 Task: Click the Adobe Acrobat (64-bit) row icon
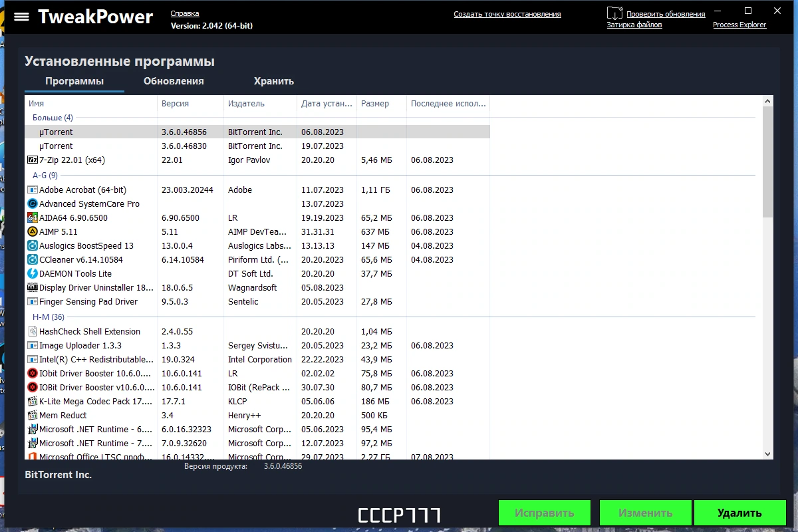tap(33, 190)
